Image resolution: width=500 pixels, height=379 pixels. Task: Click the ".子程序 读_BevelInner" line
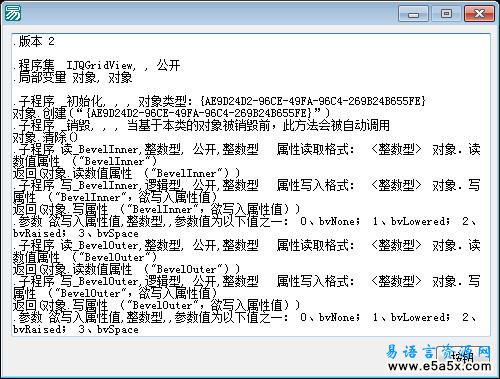point(247,149)
